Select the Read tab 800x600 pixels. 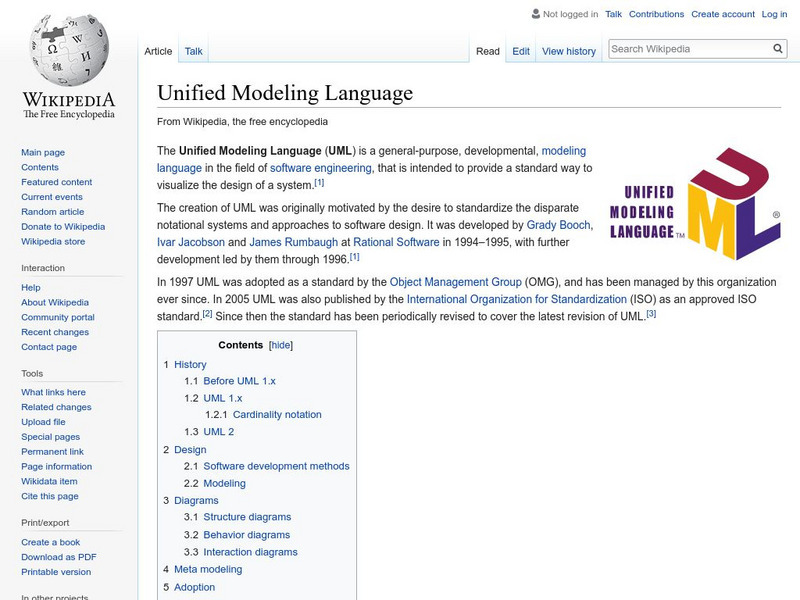(x=487, y=51)
